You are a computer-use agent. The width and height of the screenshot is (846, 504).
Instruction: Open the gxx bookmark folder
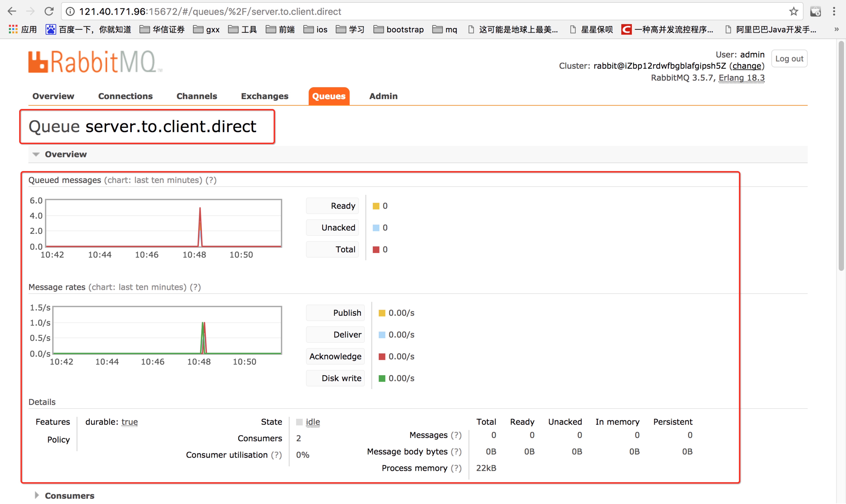(206, 30)
